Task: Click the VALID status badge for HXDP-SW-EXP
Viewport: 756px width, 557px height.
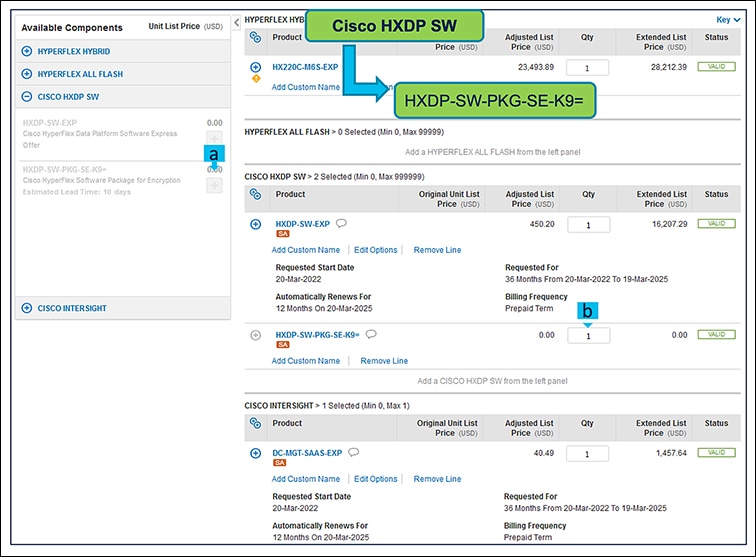Action: (x=716, y=224)
